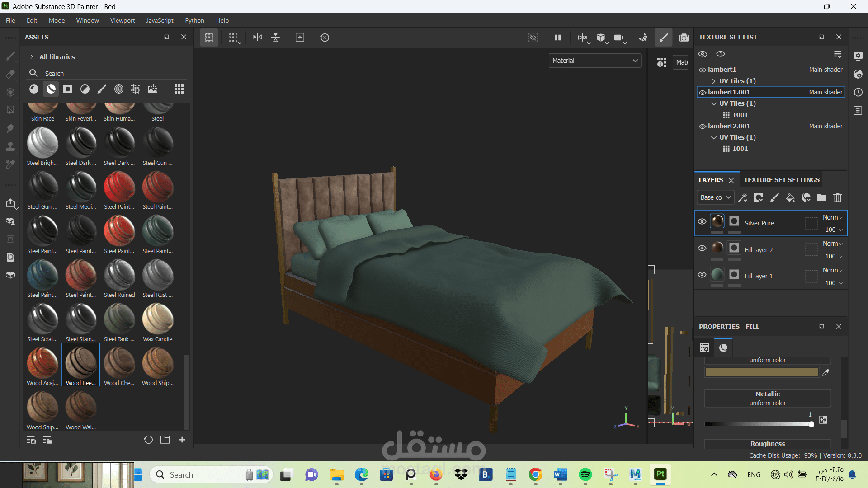Pick color with the eyedropper icon
Screen dimensions: 868x488
pyautogui.click(x=826, y=372)
